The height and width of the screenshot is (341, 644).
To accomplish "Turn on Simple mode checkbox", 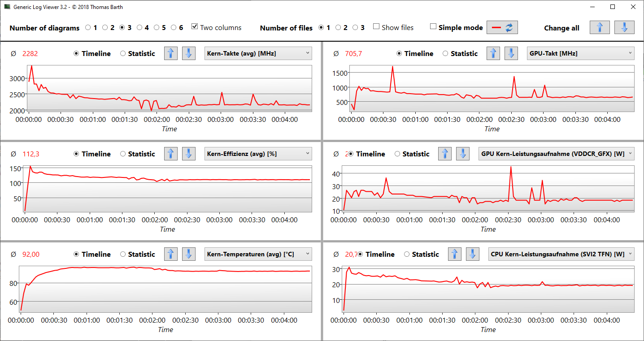I will coord(433,27).
